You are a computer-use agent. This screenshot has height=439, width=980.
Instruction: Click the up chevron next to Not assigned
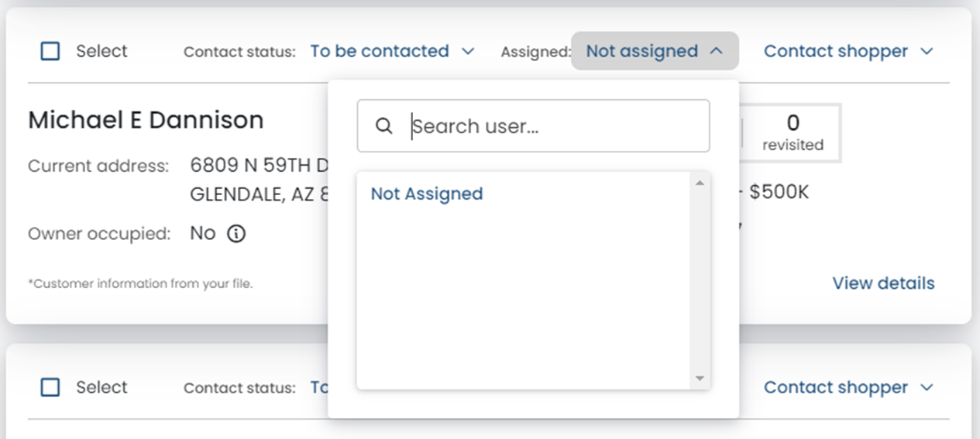[716, 51]
